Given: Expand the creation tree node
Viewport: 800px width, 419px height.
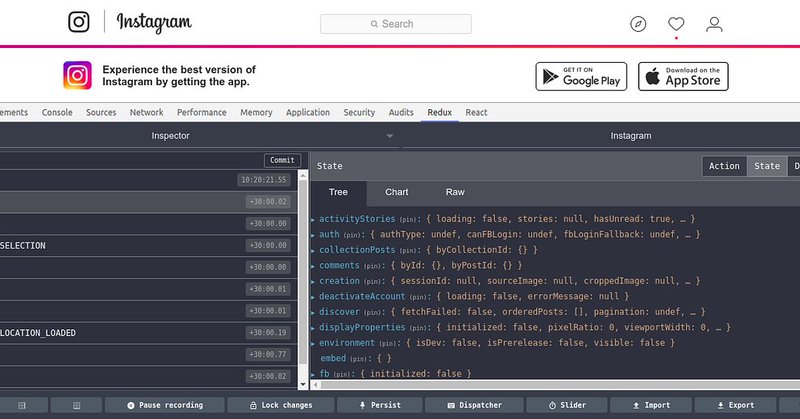Looking at the screenshot, I should click(313, 281).
